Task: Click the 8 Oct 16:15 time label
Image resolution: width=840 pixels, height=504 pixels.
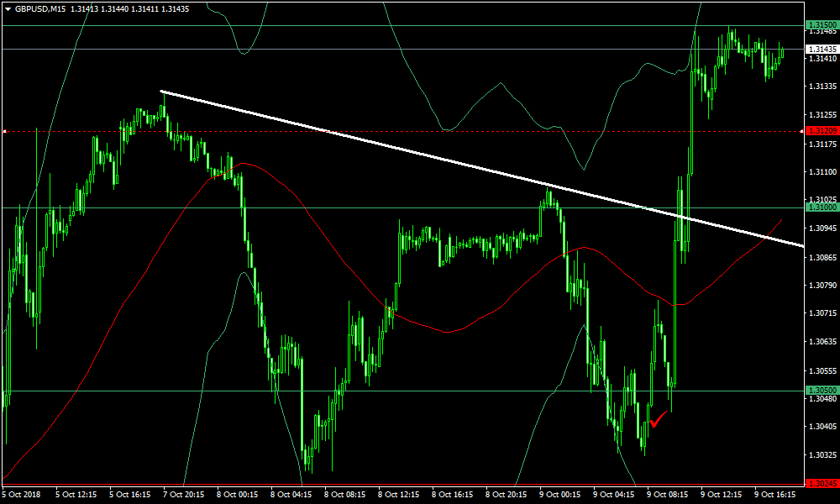Action: point(452,495)
